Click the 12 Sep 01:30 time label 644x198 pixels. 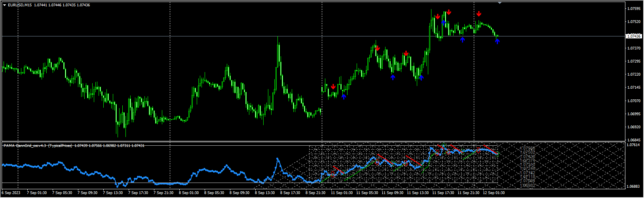pos(494,193)
